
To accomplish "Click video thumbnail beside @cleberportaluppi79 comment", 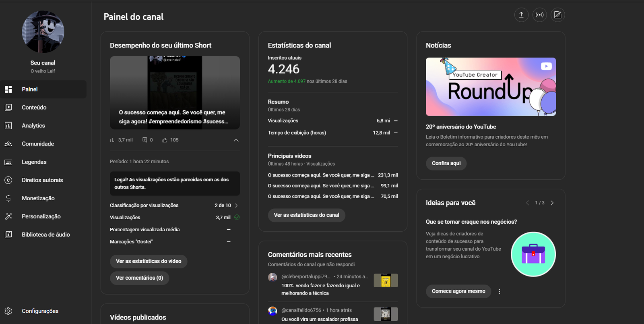I will [x=386, y=280].
